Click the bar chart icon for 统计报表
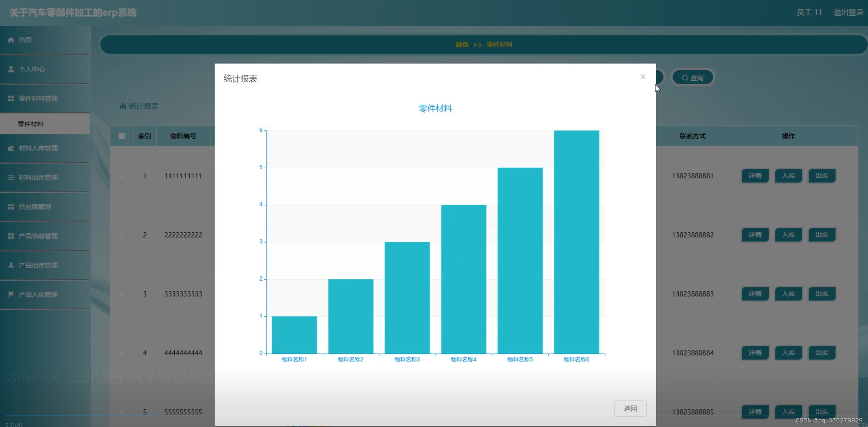 coord(122,106)
